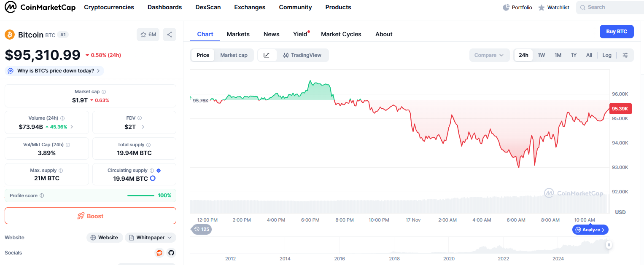The width and height of the screenshot is (644, 265).
Task: Click the Reddit social icon
Action: 159,253
